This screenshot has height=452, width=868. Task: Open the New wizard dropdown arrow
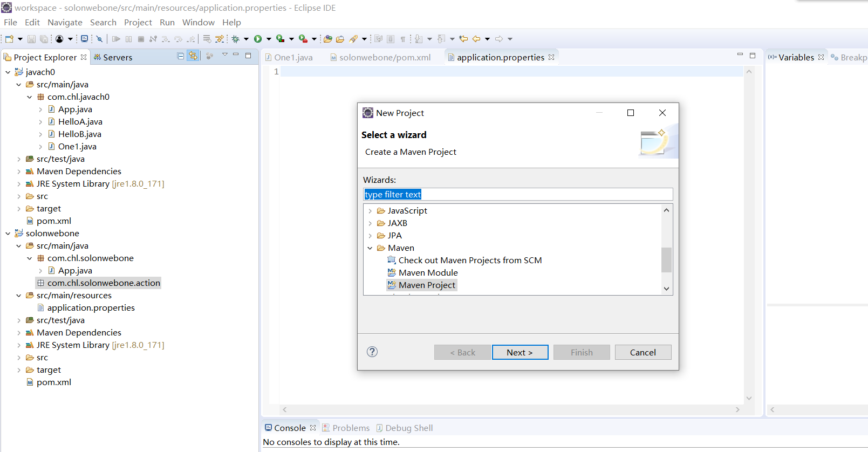20,39
